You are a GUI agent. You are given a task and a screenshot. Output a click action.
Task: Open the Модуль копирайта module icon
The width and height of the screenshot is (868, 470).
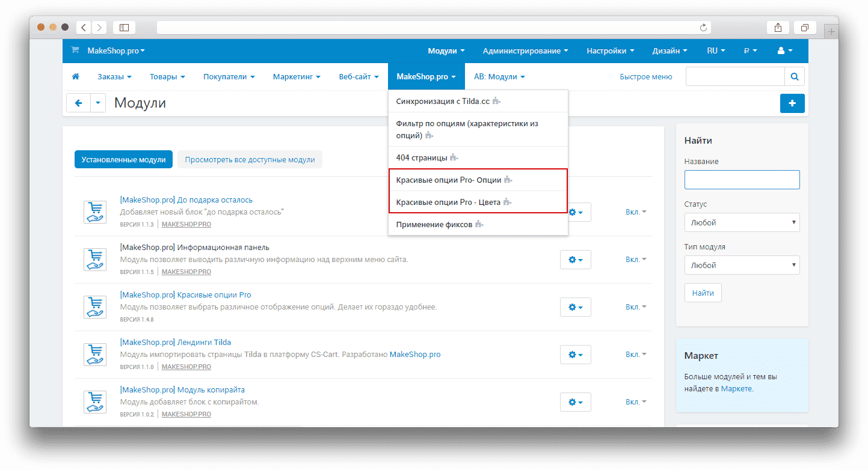point(95,401)
